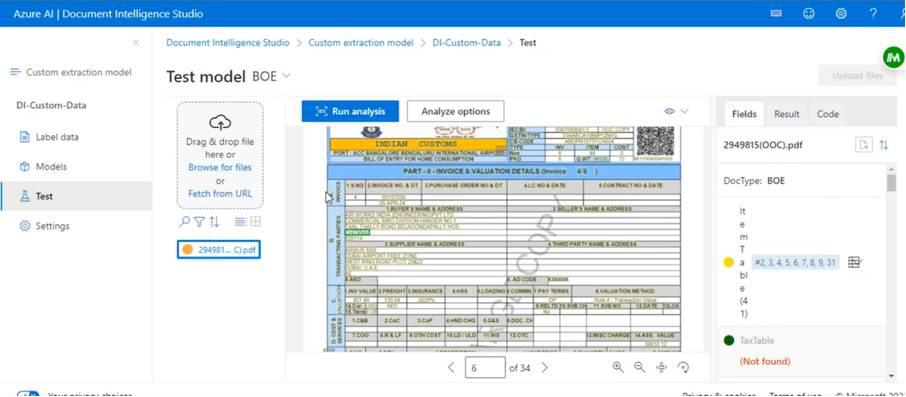Image resolution: width=906 pixels, height=397 pixels.
Task: Switch to the Result tab
Action: click(x=787, y=114)
